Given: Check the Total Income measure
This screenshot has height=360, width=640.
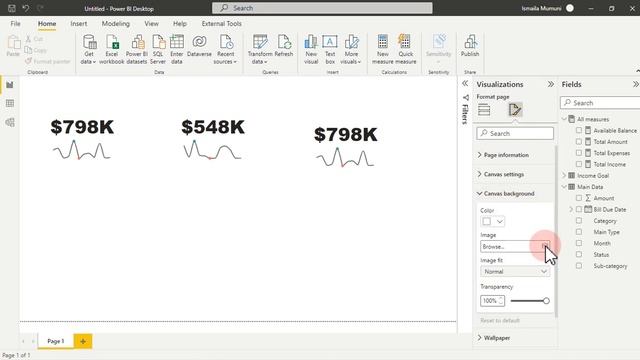Looking at the screenshot, I should click(x=579, y=164).
